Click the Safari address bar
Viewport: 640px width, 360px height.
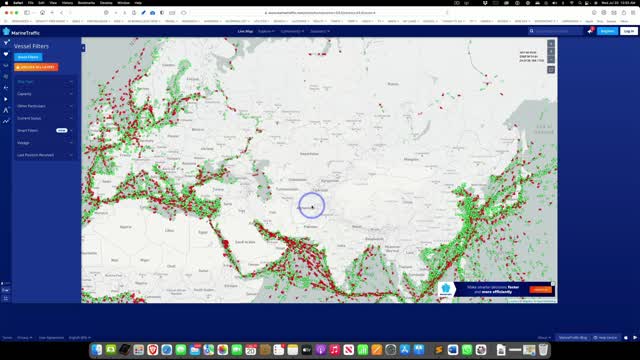[x=320, y=13]
